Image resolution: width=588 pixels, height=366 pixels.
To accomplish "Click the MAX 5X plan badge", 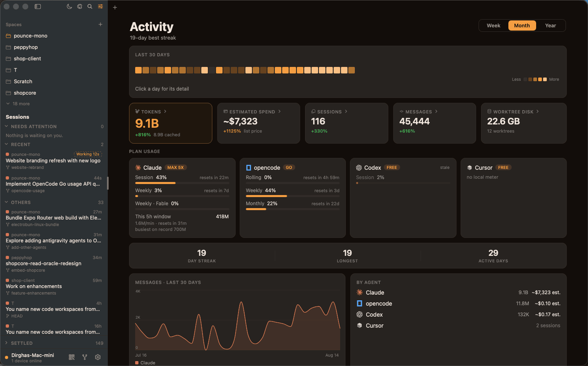I will pos(176,168).
